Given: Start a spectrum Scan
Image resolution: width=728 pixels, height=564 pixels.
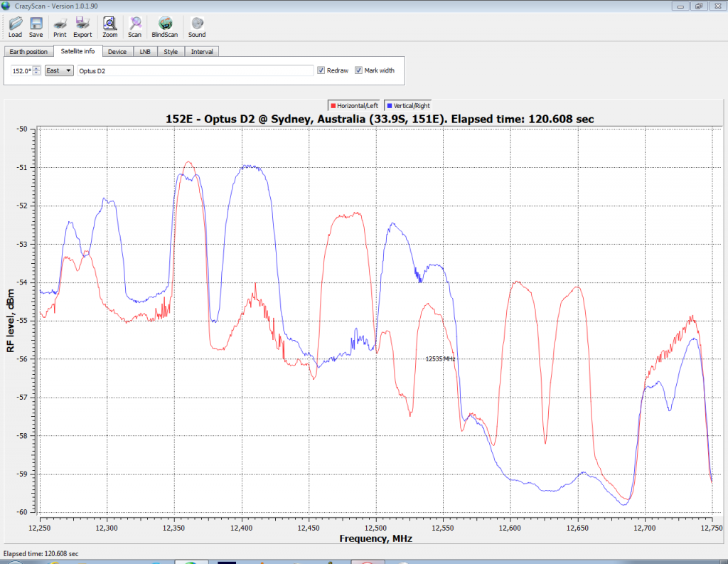Looking at the screenshot, I should click(134, 27).
